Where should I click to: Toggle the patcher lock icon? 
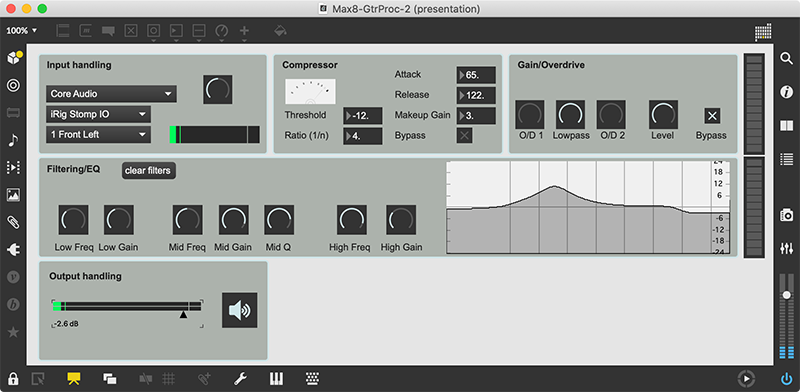tap(13, 379)
